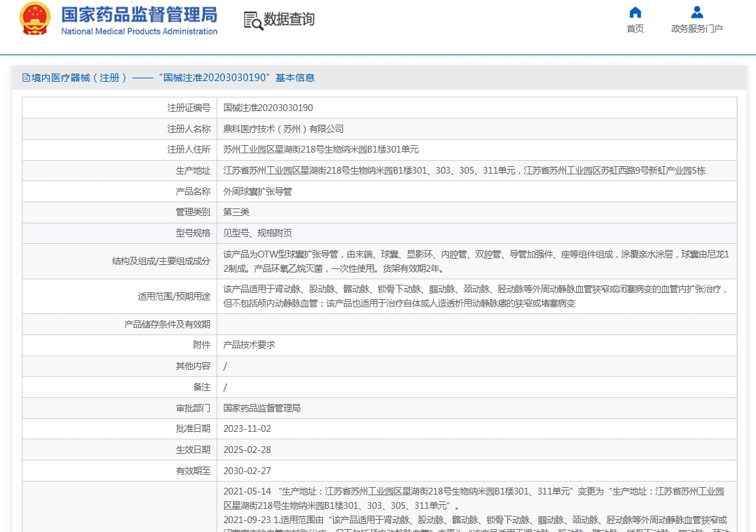
Task: Click the 产品名称 label
Action: (x=193, y=191)
